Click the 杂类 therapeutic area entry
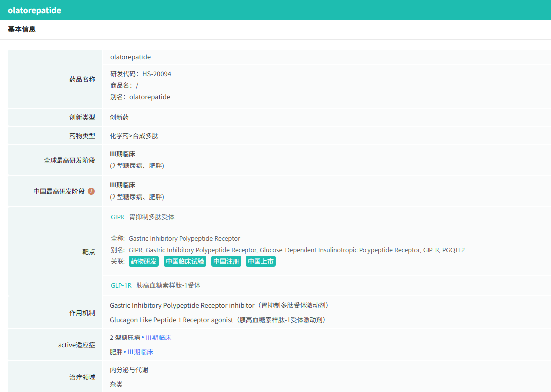This screenshot has width=551, height=392. click(x=116, y=384)
